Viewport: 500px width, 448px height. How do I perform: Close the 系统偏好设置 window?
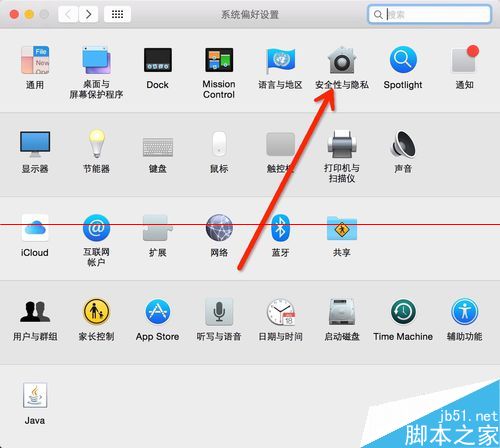pos(14,14)
